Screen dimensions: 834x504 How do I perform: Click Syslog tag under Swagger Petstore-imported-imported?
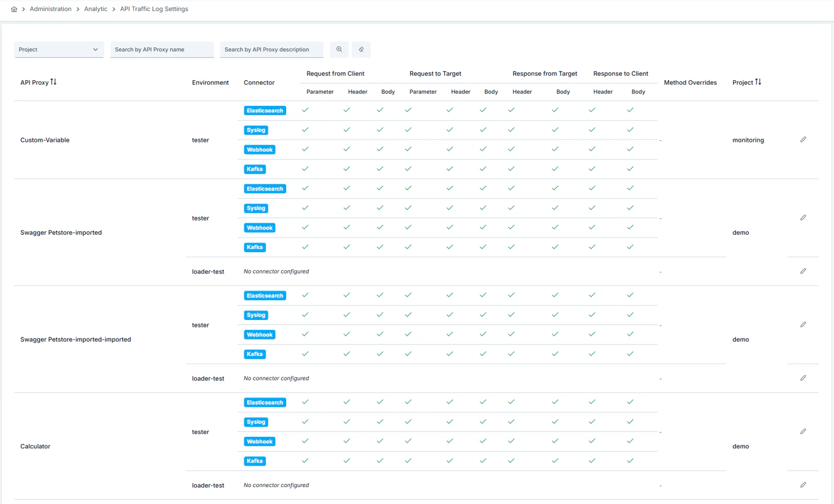click(x=256, y=315)
